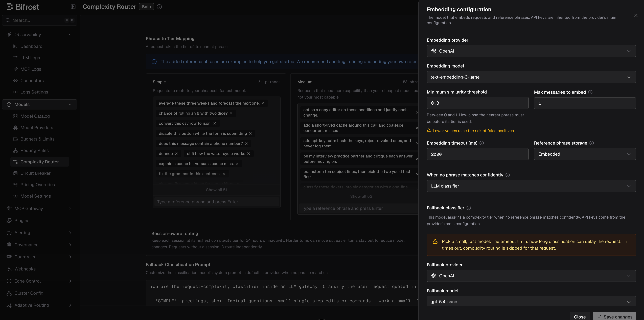Show info for no phrase match option
The width and height of the screenshot is (644, 320).
(x=508, y=175)
